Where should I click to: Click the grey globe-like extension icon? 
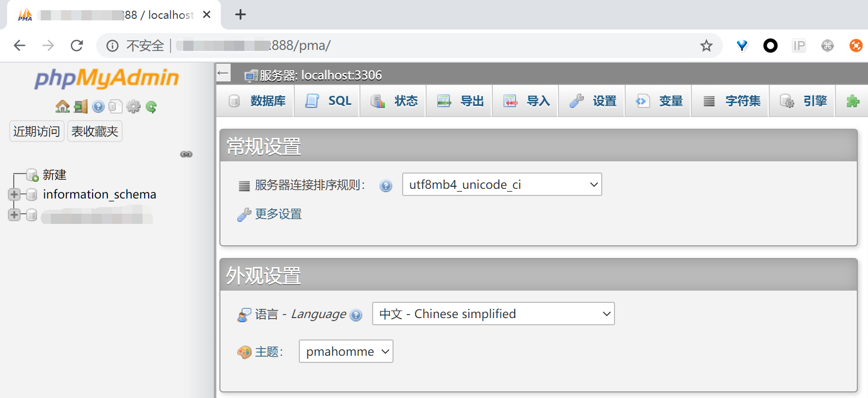[827, 46]
